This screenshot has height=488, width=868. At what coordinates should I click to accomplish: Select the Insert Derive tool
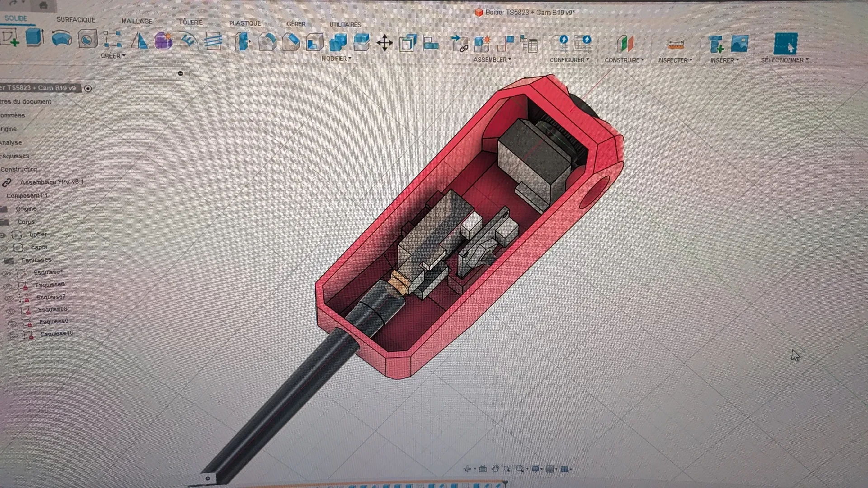tap(716, 44)
